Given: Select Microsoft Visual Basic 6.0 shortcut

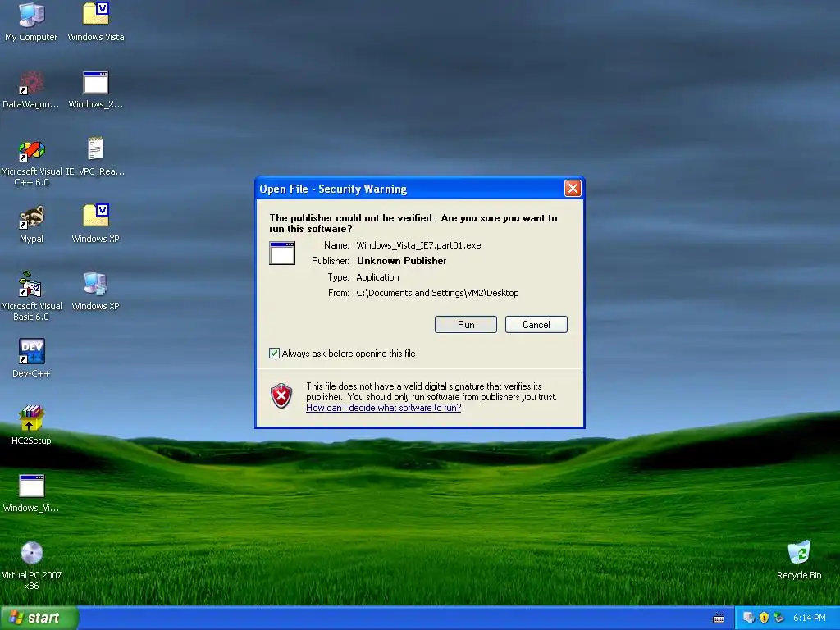Looking at the screenshot, I should coord(30,284).
